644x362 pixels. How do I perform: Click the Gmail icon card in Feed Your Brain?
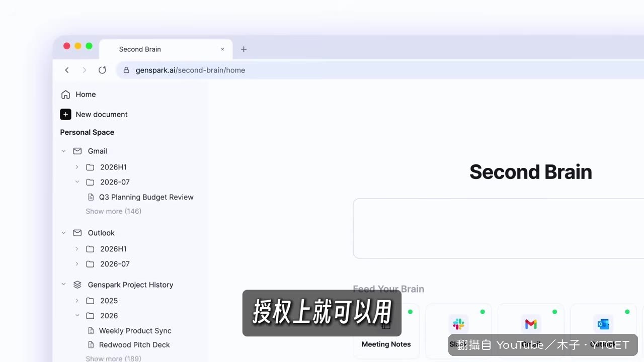pos(531,330)
